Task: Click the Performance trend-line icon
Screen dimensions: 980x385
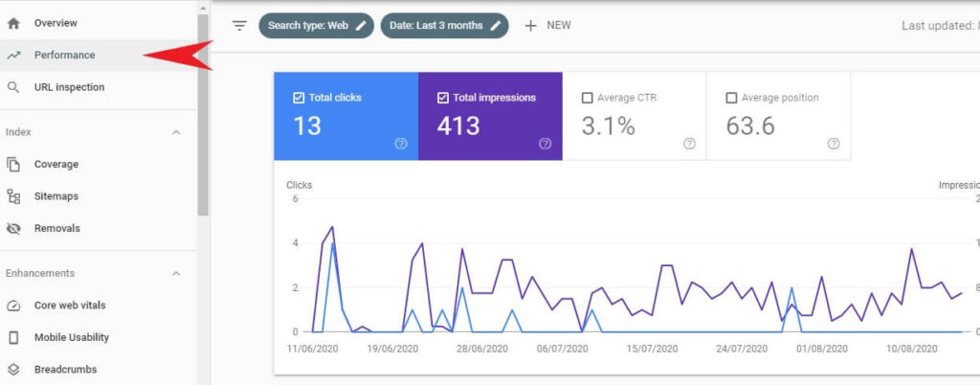Action: tap(13, 55)
